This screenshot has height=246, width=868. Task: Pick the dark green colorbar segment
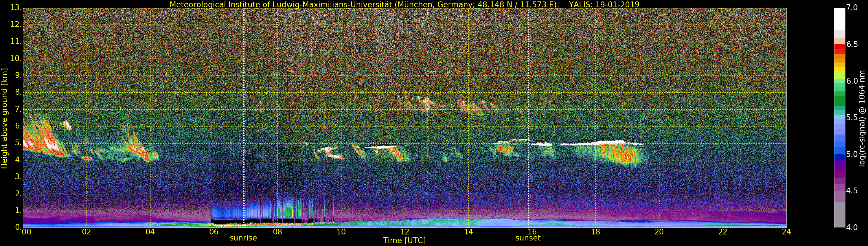pos(839,101)
